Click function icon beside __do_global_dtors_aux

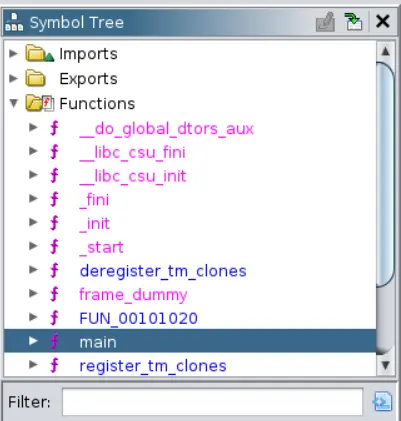[54, 128]
